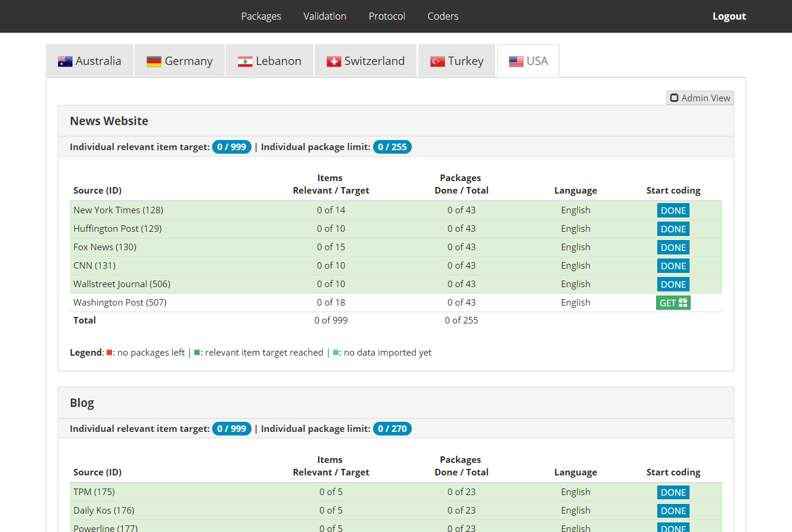Click the green legend swatch for target reached
The image size is (792, 532).
(x=197, y=352)
